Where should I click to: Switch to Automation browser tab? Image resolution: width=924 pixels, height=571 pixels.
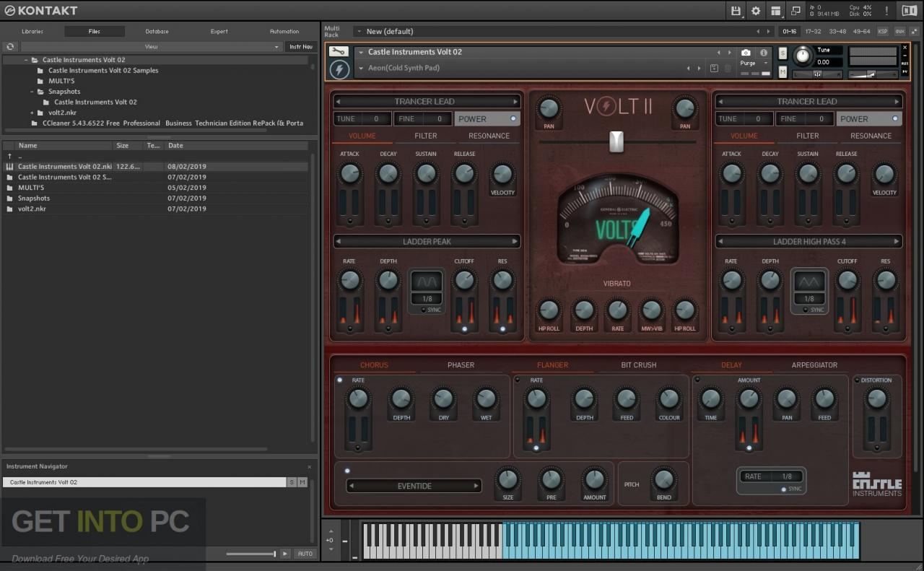tap(284, 32)
